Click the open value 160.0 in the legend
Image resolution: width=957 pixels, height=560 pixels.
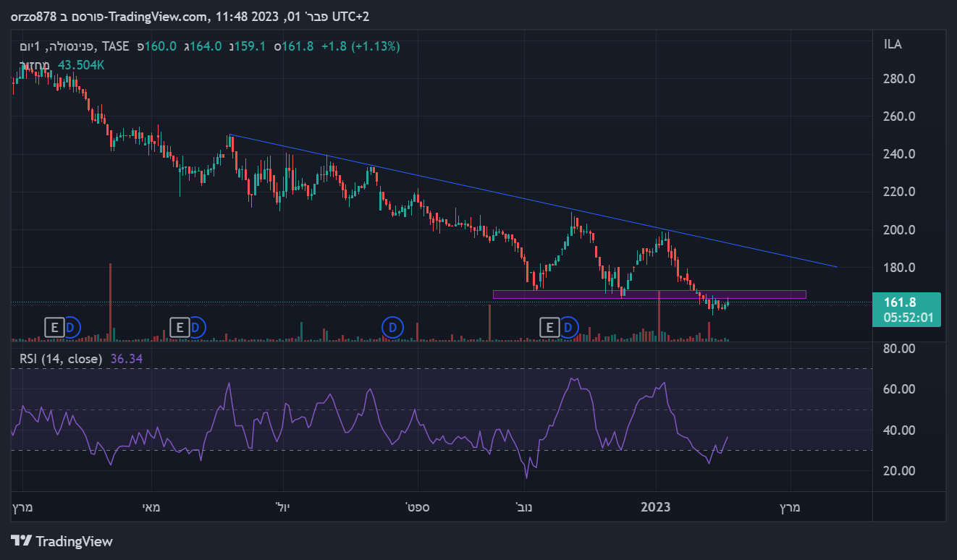point(161,46)
